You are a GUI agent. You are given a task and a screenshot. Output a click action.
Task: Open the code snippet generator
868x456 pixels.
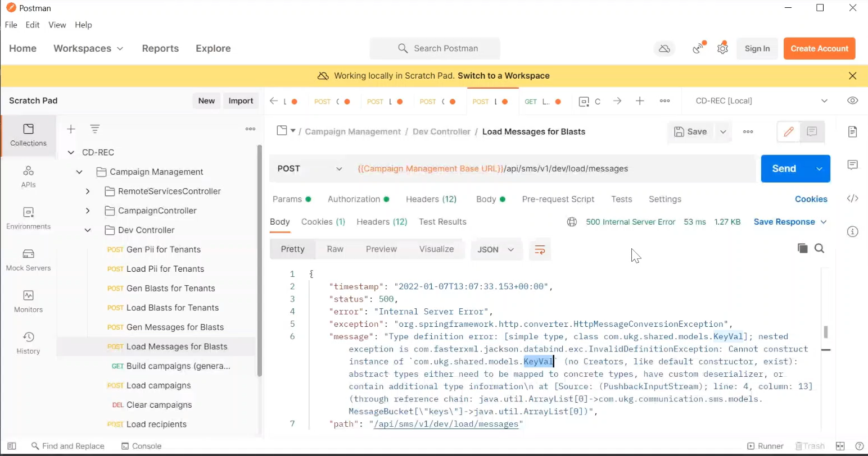(853, 198)
